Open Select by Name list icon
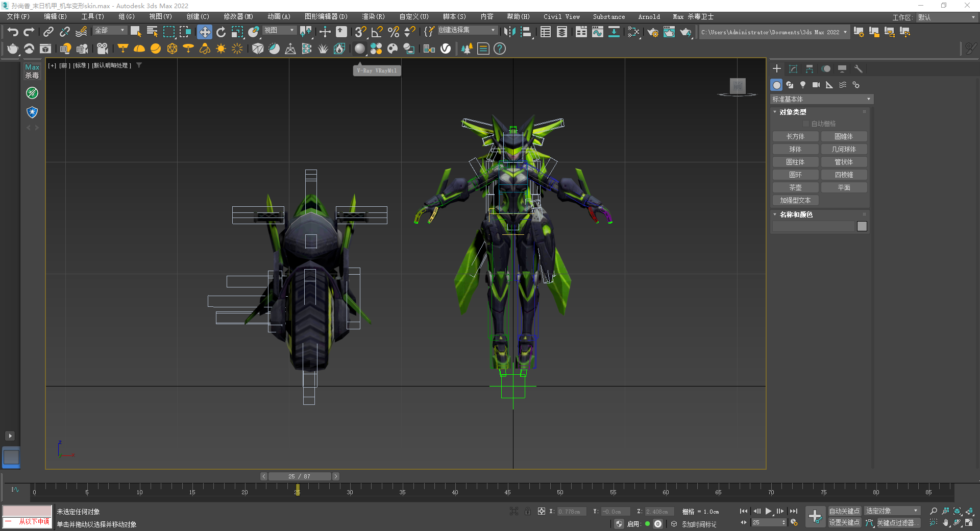The width and height of the screenshot is (980, 531). [x=152, y=32]
